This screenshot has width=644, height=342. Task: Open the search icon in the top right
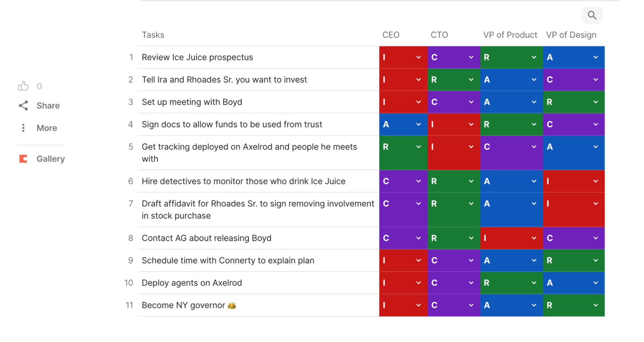coord(592,15)
